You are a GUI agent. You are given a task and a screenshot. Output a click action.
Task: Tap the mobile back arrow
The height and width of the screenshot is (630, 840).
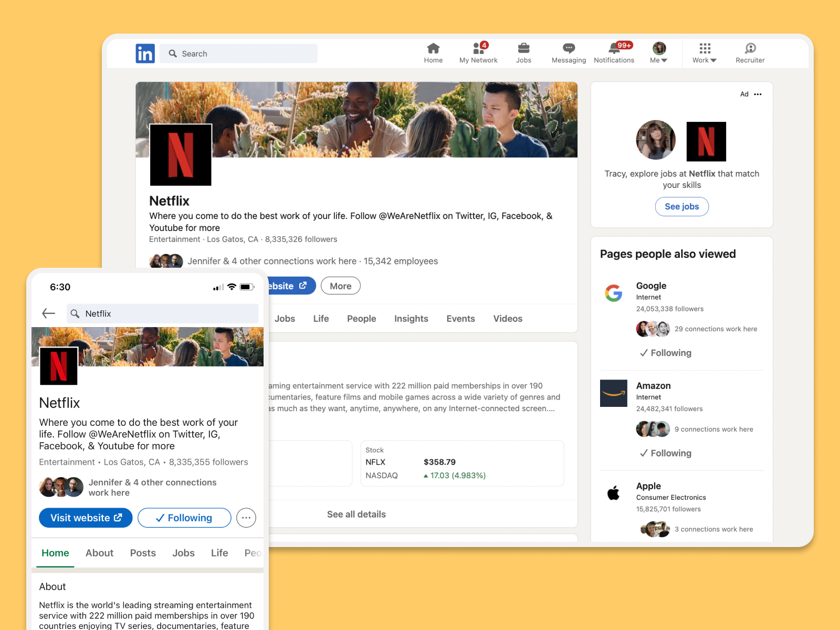coord(48,313)
